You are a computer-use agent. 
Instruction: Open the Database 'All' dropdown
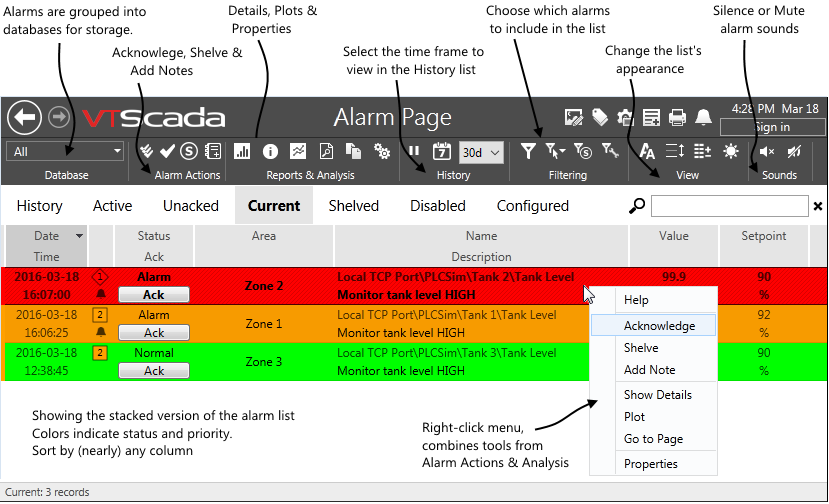(x=65, y=151)
